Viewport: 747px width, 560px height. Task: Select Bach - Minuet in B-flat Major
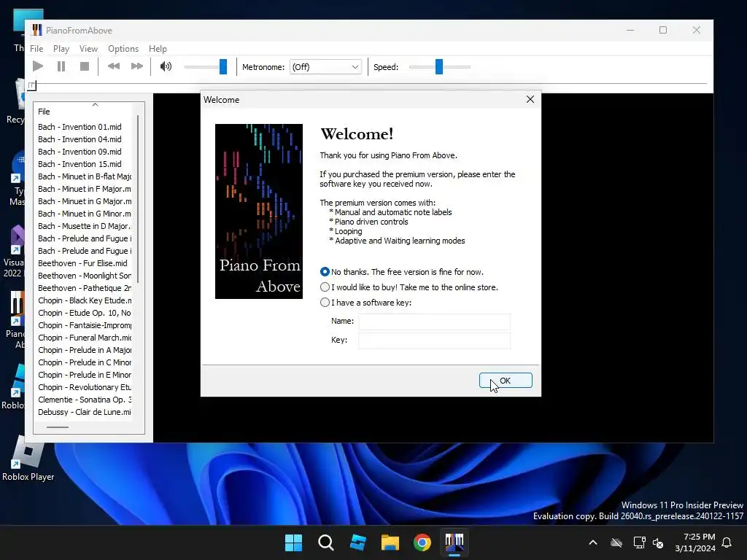(x=85, y=176)
